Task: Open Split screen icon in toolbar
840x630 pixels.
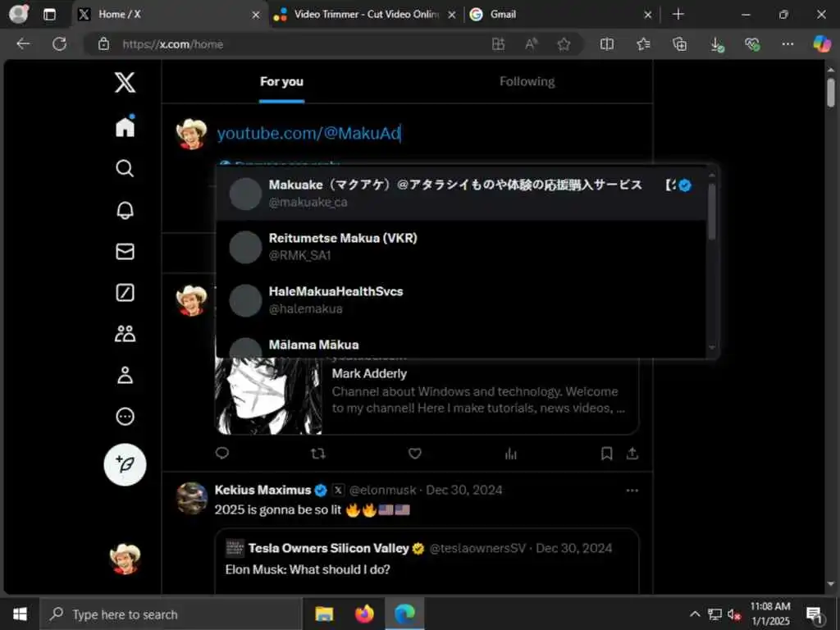Action: click(x=607, y=44)
